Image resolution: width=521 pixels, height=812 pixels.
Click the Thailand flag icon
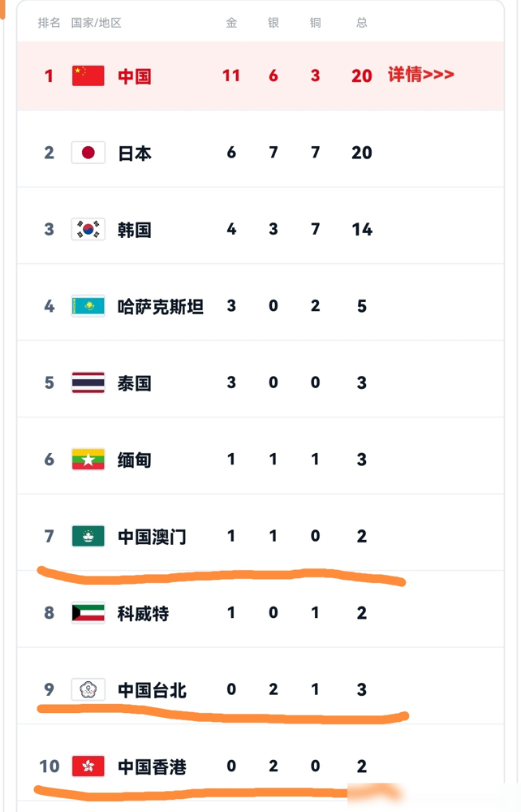[88, 382]
